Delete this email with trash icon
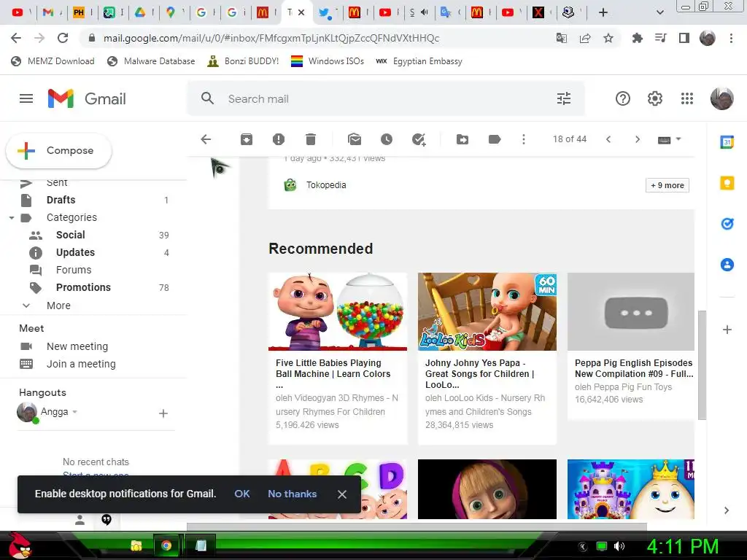The width and height of the screenshot is (747, 560). [311, 139]
